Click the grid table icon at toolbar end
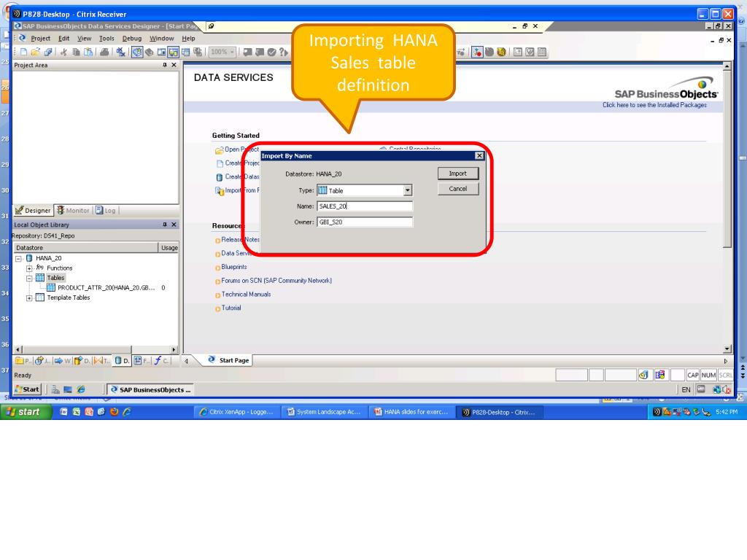The width and height of the screenshot is (747, 560). point(542,52)
